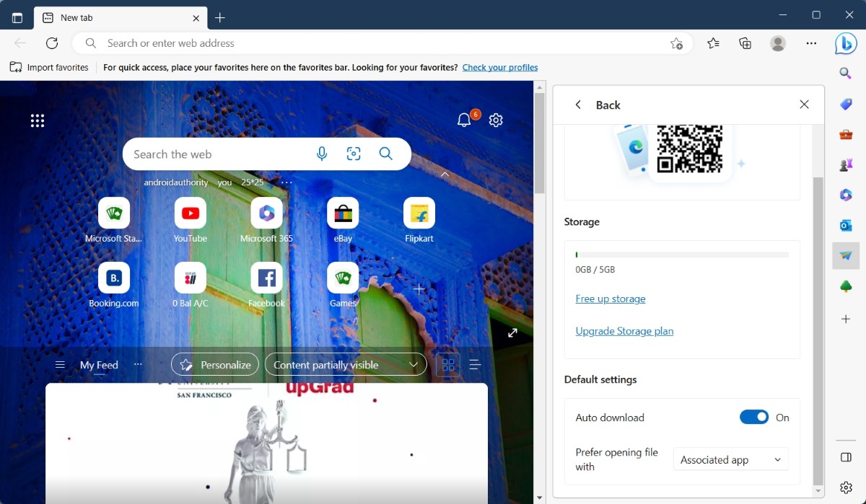This screenshot has width=866, height=504.
Task: Open sidebar settings gear at bottom
Action: click(x=846, y=488)
